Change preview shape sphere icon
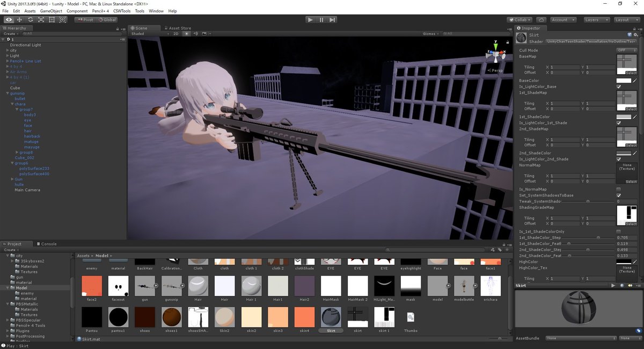 [x=622, y=286]
